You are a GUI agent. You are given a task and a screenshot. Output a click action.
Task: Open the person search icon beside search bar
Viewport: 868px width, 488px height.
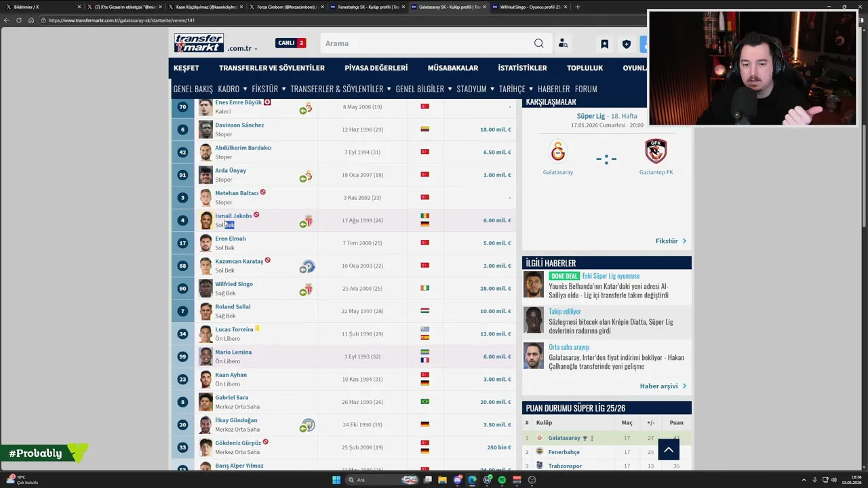[563, 43]
